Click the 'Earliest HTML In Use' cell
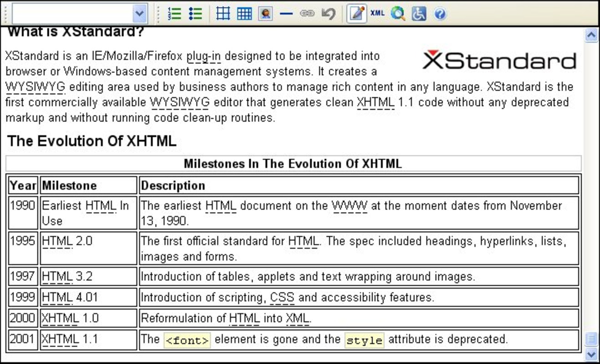 coord(88,213)
